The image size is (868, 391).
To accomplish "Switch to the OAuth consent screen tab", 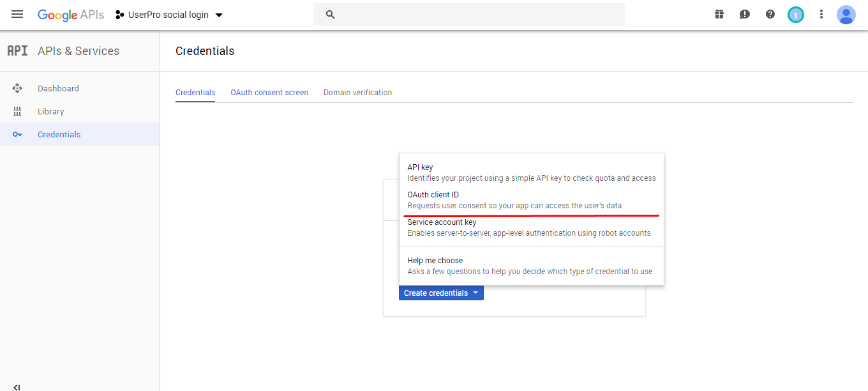I will (269, 93).
